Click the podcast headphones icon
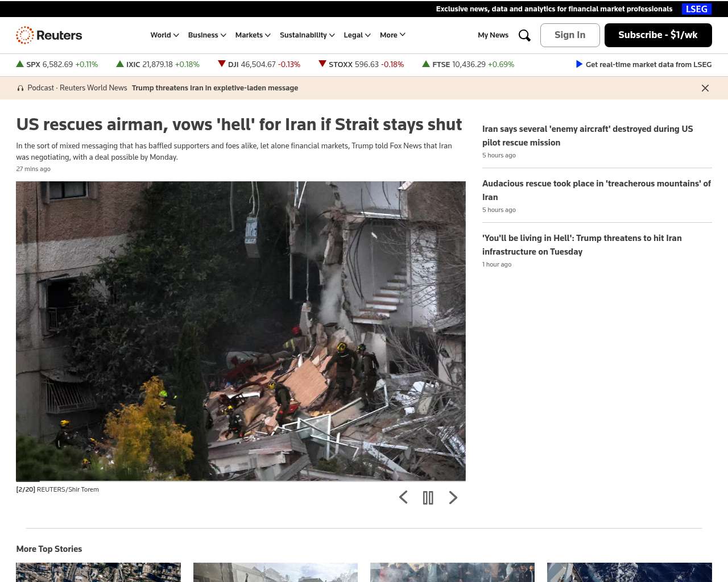The width and height of the screenshot is (728, 582). (20, 88)
